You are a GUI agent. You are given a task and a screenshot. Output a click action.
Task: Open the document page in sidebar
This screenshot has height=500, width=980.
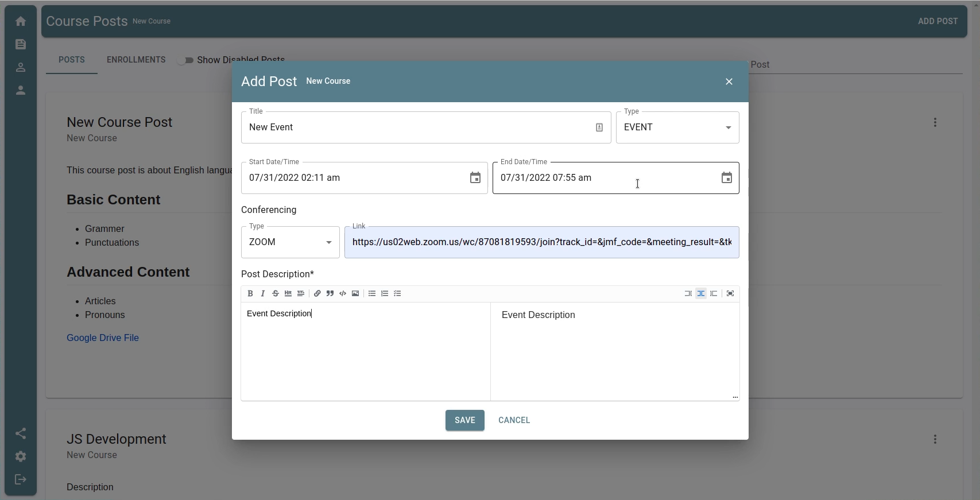[x=21, y=44]
